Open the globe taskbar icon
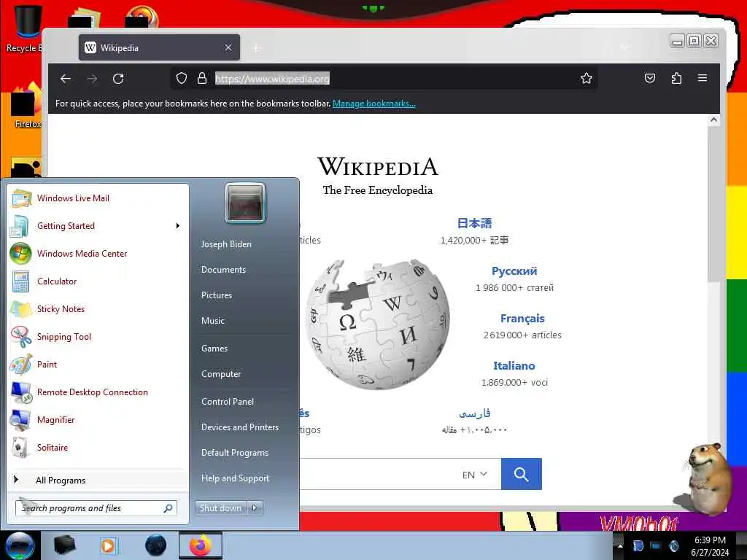This screenshot has height=560, width=747. 155,545
